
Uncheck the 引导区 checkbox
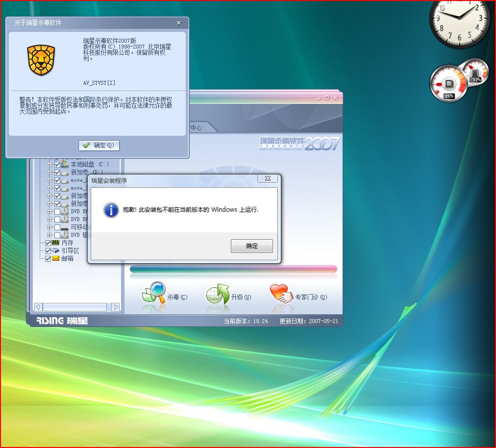coord(48,251)
